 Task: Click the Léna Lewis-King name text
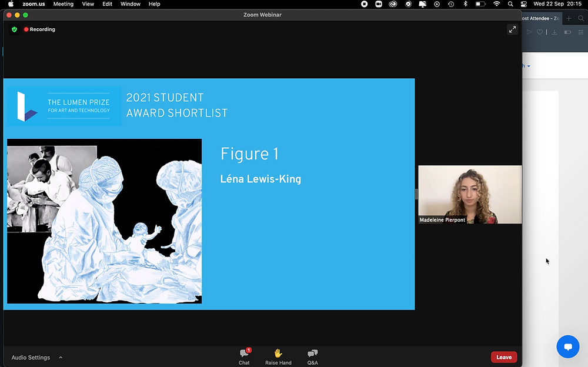pyautogui.click(x=260, y=179)
